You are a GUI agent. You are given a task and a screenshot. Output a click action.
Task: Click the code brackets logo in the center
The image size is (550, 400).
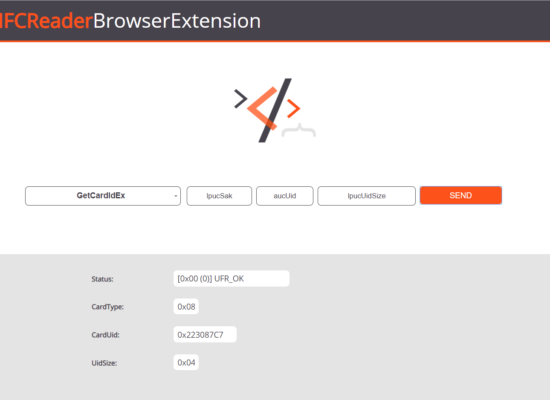click(275, 110)
